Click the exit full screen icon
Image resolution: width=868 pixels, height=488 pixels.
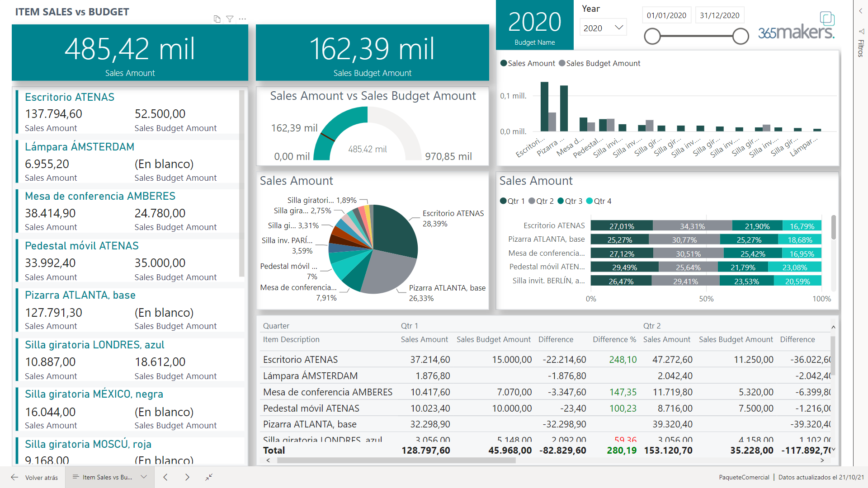(x=209, y=477)
